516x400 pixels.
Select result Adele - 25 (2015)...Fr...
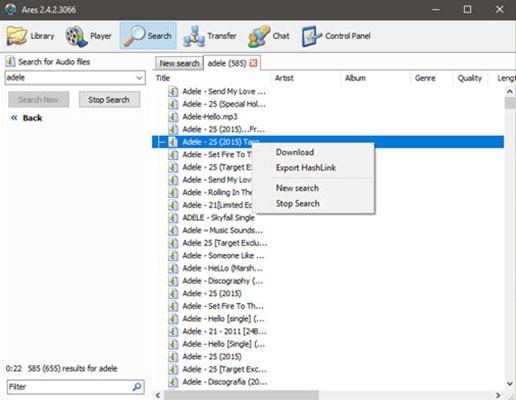(224, 129)
